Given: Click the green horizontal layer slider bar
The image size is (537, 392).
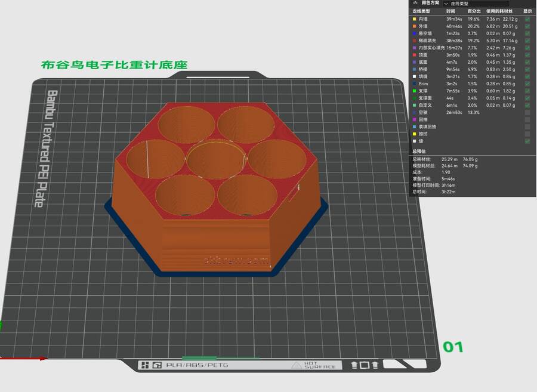Looking at the screenshot, I should coord(221,357).
